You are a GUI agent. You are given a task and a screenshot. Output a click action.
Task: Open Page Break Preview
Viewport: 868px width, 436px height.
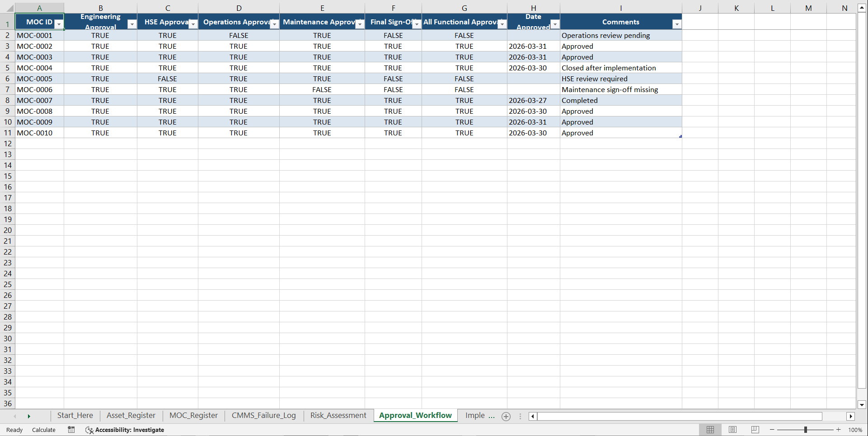coord(755,430)
